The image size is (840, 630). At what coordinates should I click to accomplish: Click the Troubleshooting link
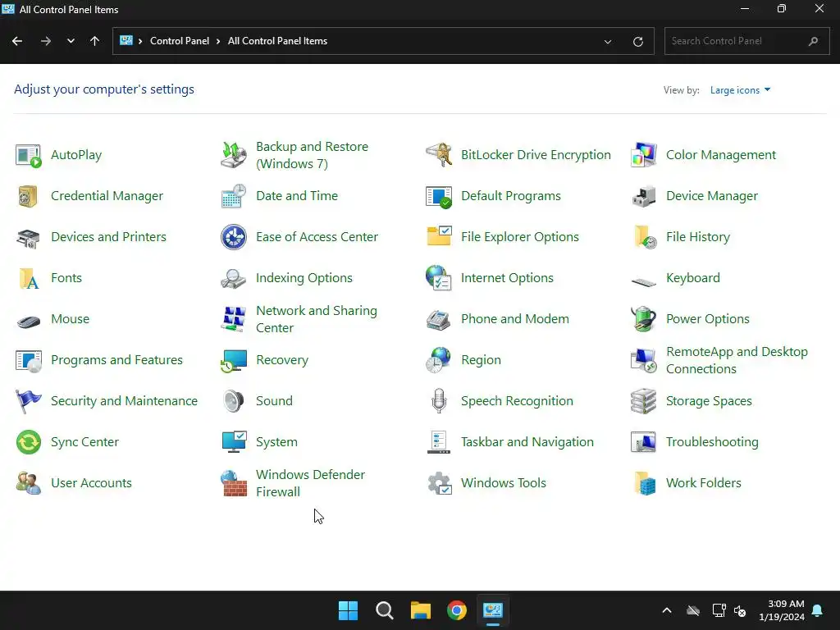click(x=712, y=442)
